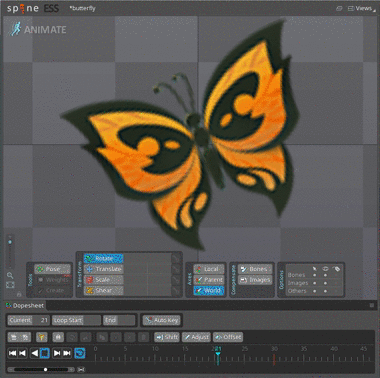Activate the Translate transform tool
380x378 pixels.
pos(104,269)
